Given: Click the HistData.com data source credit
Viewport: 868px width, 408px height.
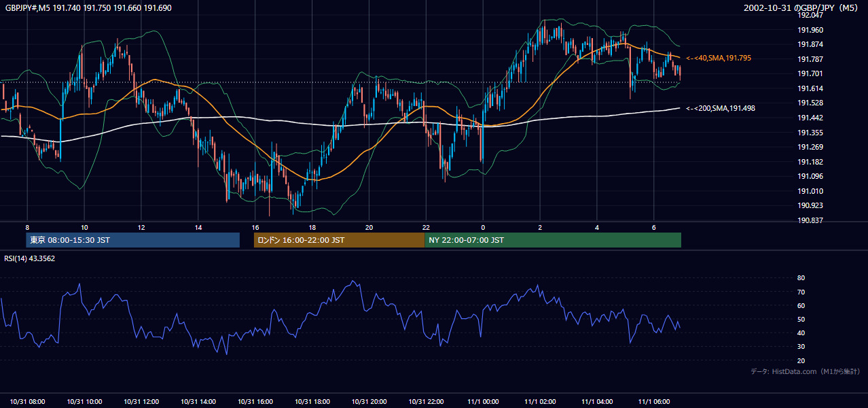Looking at the screenshot, I should click(806, 371).
